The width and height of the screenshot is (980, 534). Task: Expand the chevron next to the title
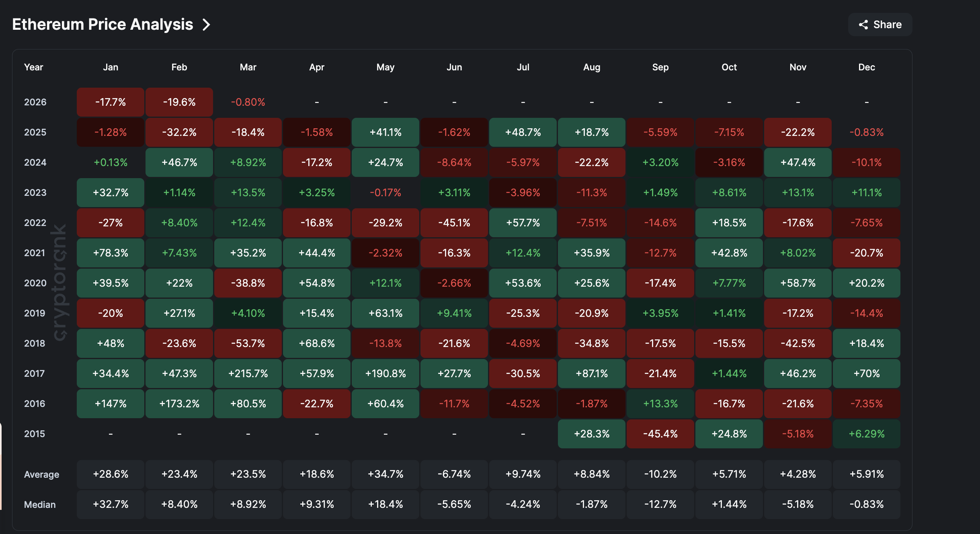207,25
